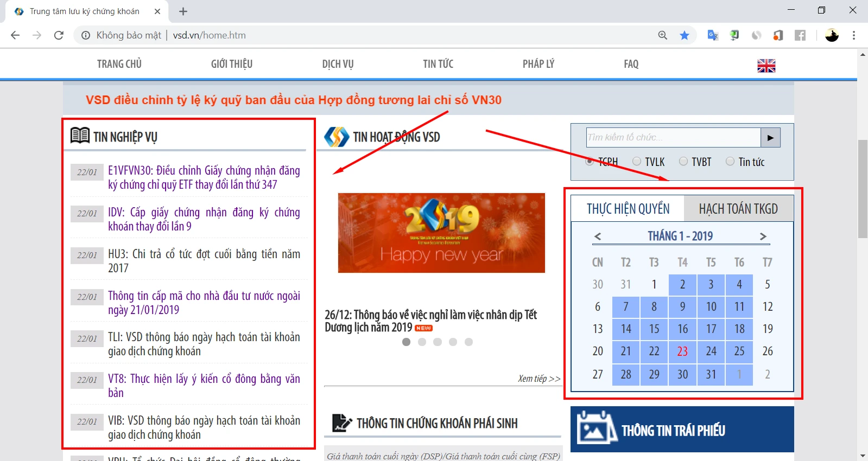Click the Facebook extension icon
The height and width of the screenshot is (461, 868).
800,35
